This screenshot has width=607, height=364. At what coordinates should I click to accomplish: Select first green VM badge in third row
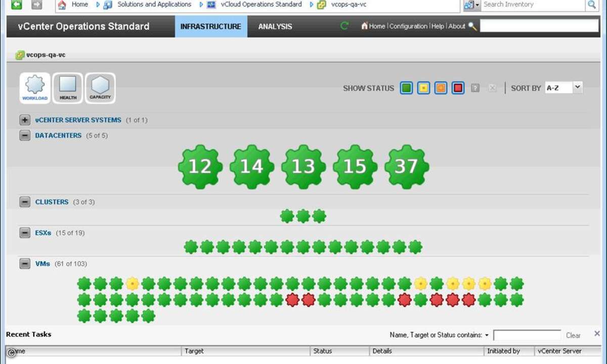[x=84, y=316]
